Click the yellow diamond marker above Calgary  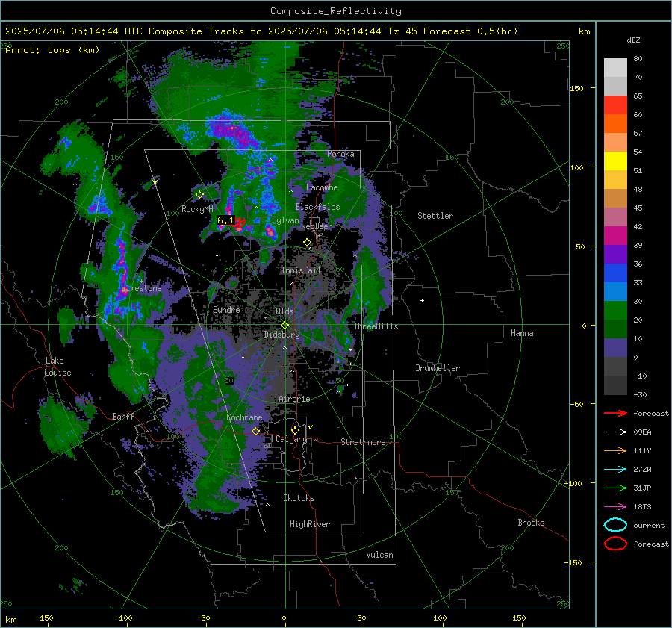295,430
